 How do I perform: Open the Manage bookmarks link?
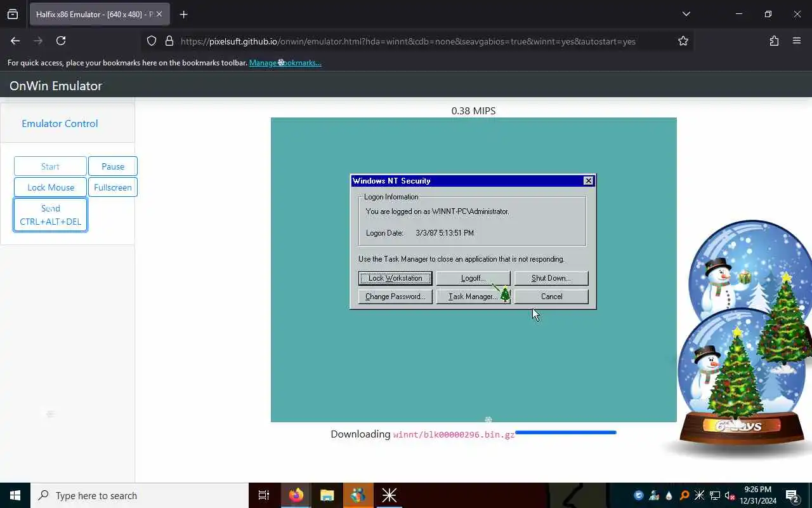click(x=285, y=63)
